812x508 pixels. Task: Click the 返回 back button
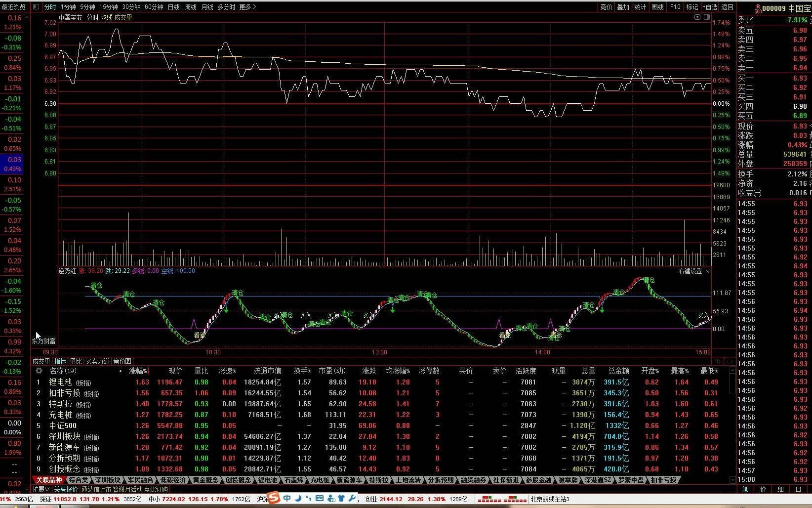[x=728, y=7]
